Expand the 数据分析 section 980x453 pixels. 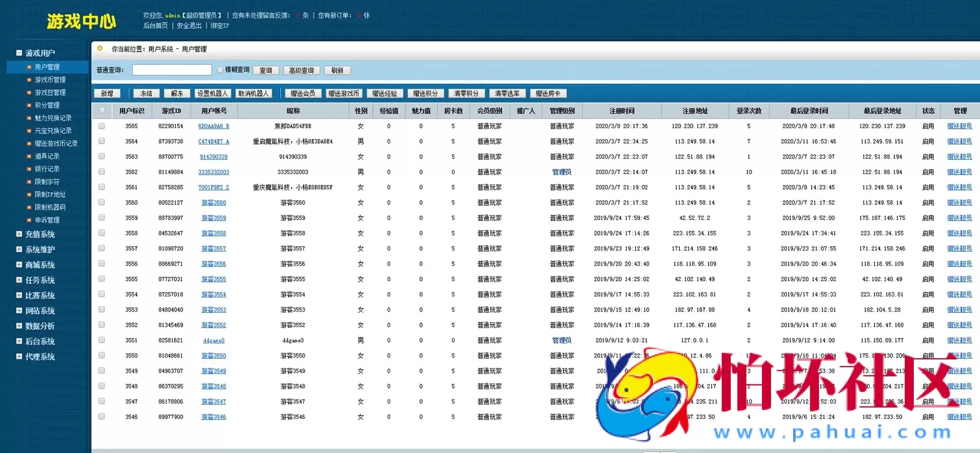20,326
